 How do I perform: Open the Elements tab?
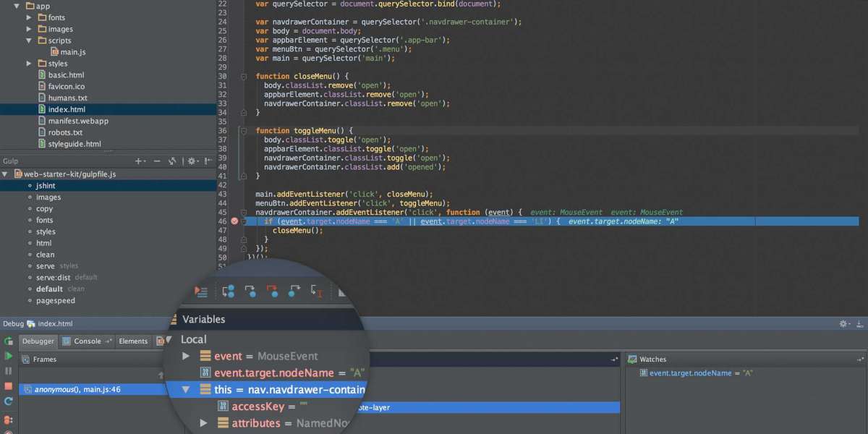(x=133, y=341)
